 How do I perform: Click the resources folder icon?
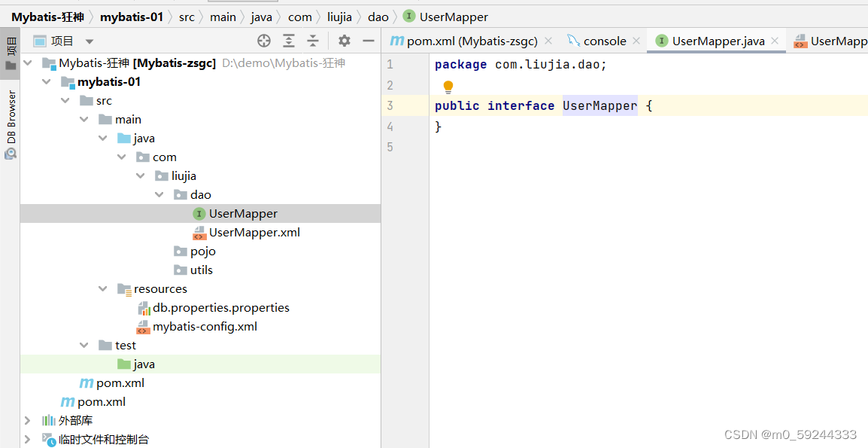[x=124, y=289]
